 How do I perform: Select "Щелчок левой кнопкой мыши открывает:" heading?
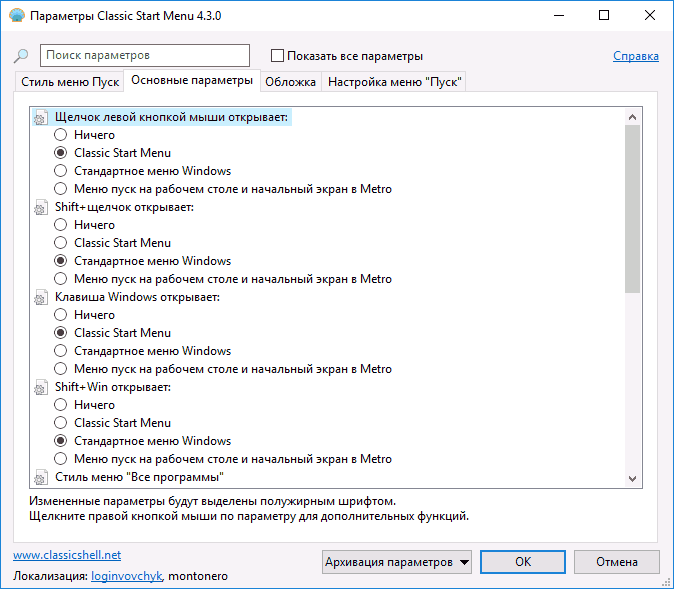click(171, 117)
